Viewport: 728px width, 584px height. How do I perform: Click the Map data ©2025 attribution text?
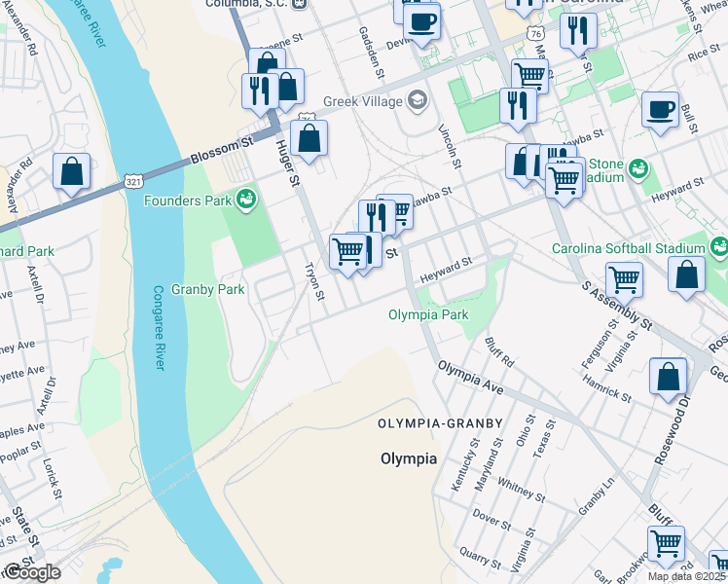click(x=687, y=576)
